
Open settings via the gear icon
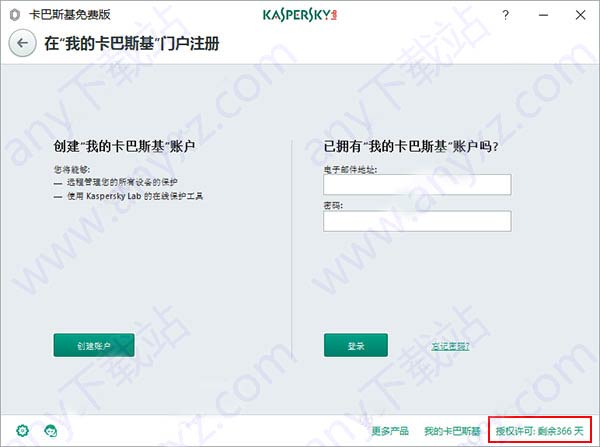pos(23,431)
